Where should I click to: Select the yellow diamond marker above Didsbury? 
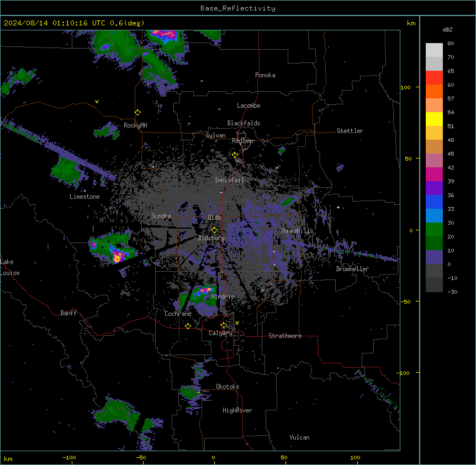[x=215, y=230]
